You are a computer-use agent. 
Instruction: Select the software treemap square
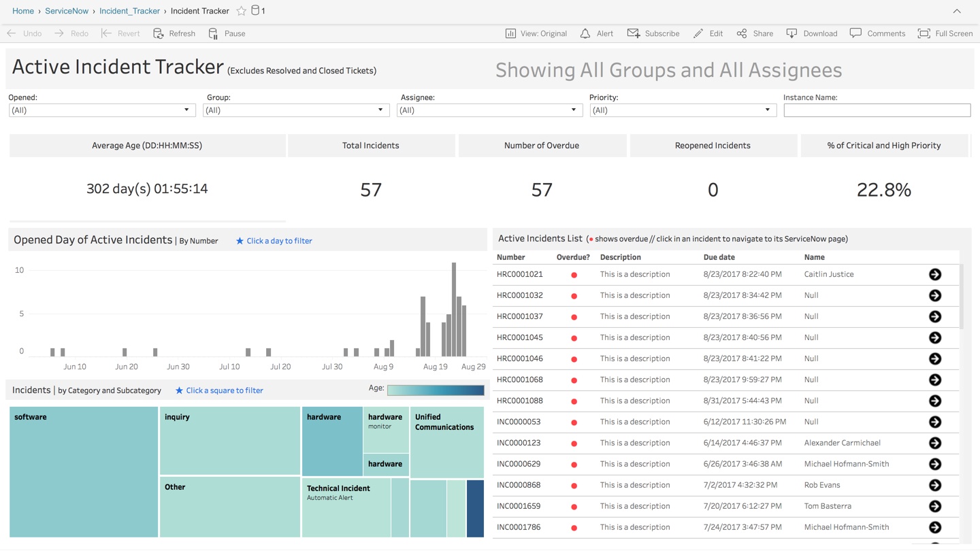click(84, 472)
